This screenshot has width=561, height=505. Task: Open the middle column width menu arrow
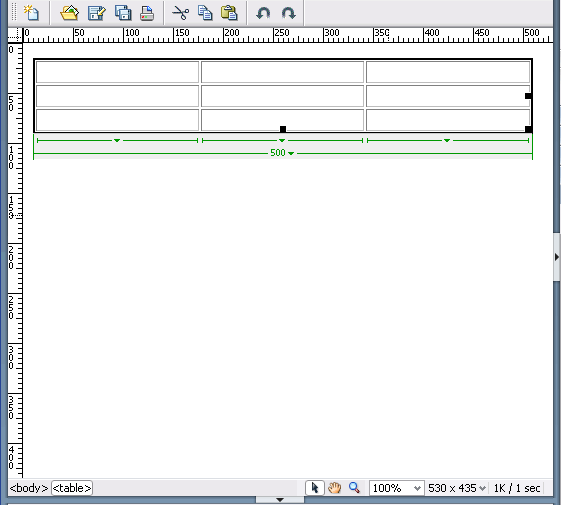(x=282, y=141)
